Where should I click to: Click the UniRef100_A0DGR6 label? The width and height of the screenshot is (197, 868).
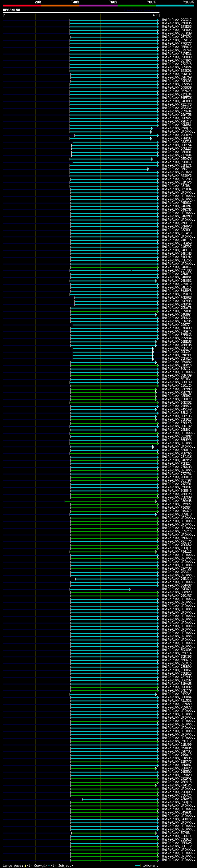[x=177, y=297]
